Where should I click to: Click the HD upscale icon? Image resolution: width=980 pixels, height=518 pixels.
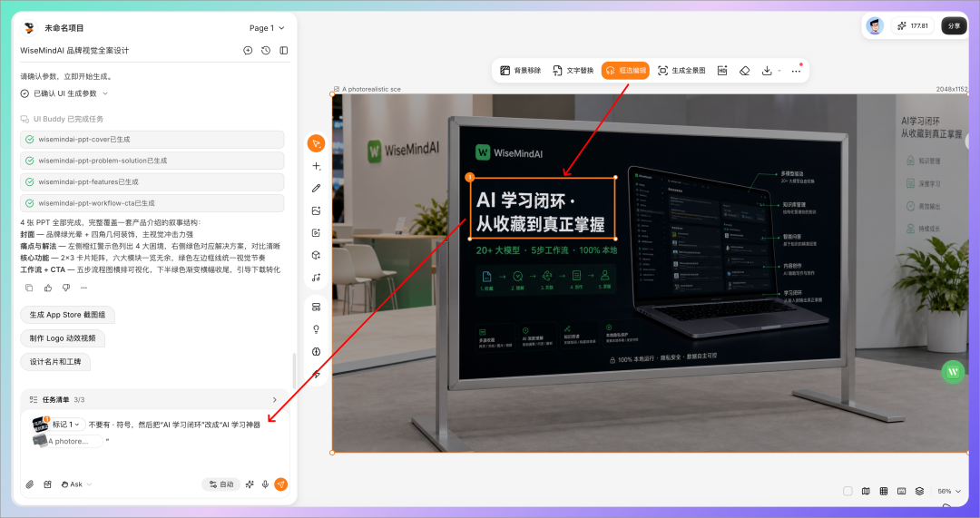tap(722, 71)
